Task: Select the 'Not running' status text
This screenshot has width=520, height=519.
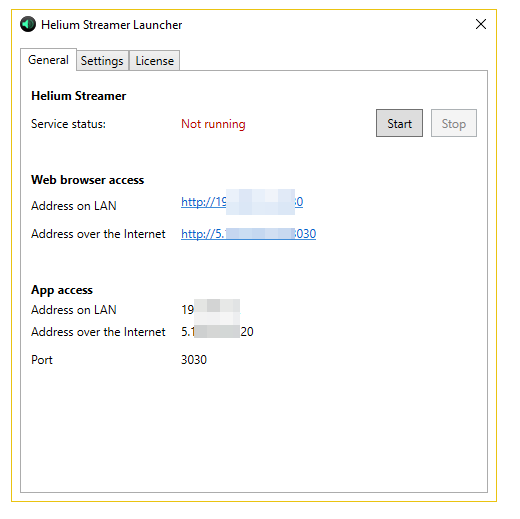Action: pos(213,124)
